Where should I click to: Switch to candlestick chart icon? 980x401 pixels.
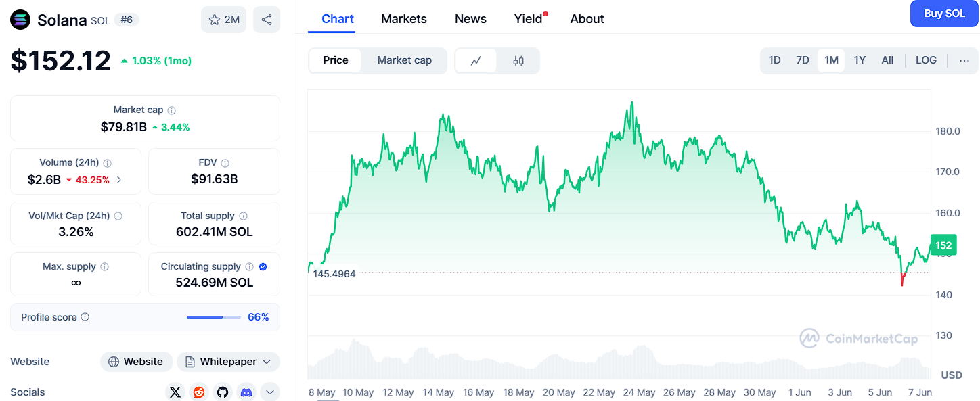pos(518,61)
